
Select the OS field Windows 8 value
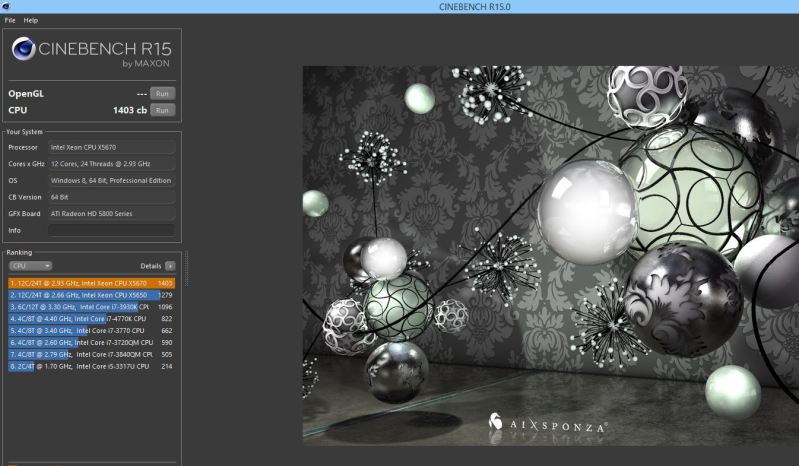click(112, 180)
